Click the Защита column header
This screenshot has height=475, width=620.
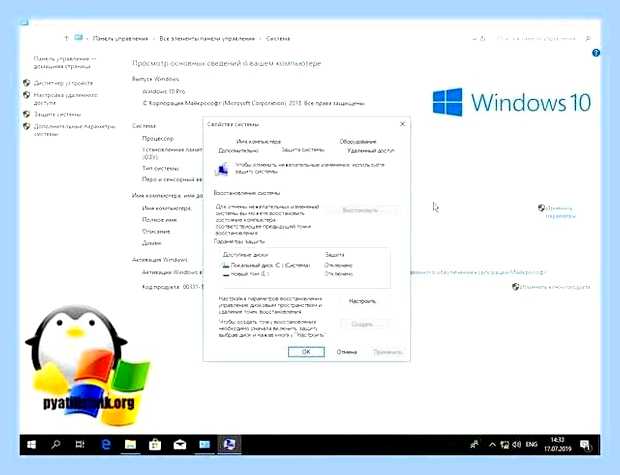[x=335, y=255]
